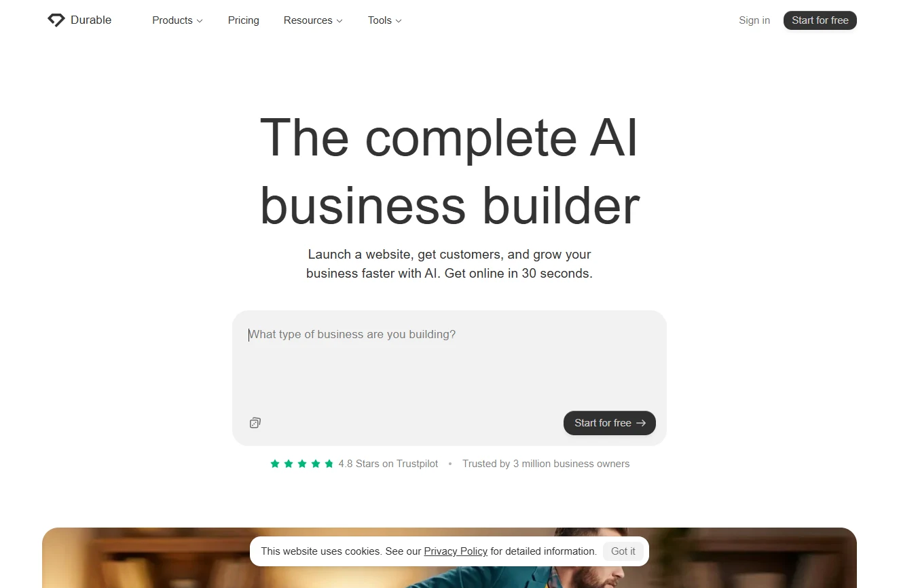
Task: Click Start for free below the text box
Action: (610, 423)
